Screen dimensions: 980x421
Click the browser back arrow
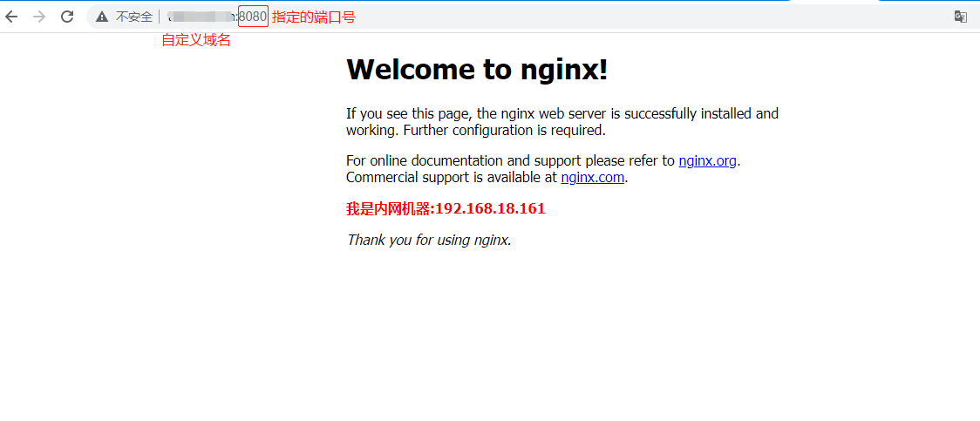pos(11,17)
